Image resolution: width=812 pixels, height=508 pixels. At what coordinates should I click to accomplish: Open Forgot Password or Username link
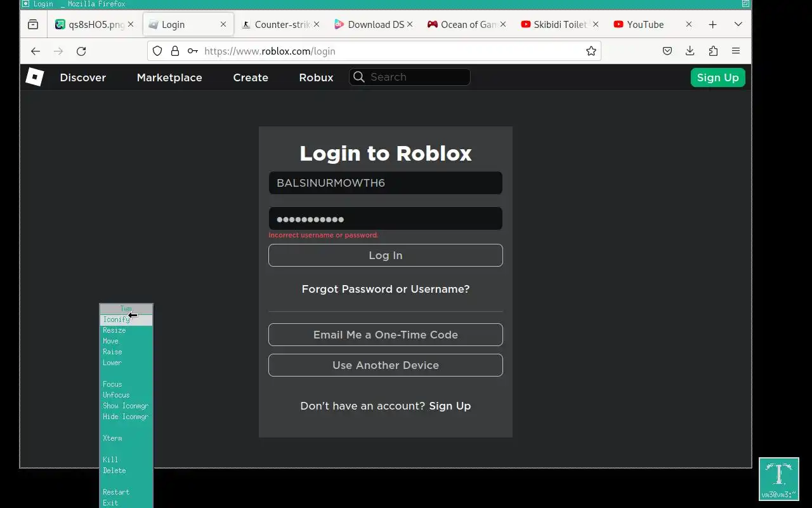tap(386, 289)
